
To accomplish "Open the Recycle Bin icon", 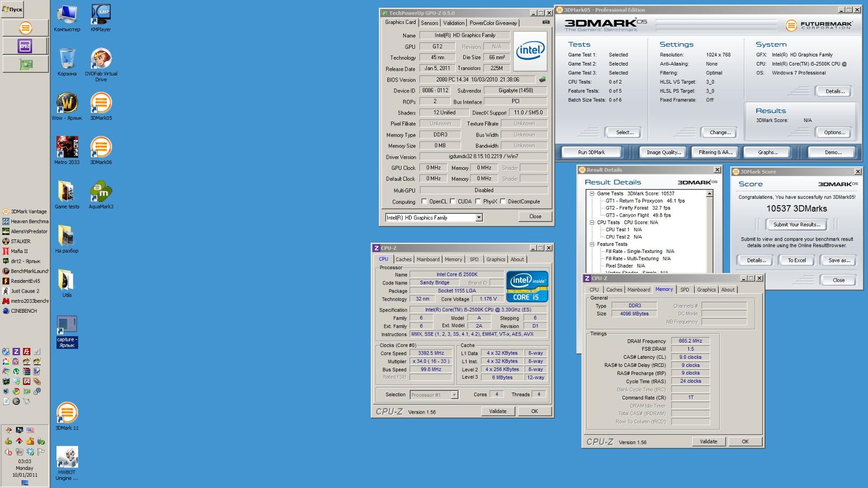I will point(67,62).
